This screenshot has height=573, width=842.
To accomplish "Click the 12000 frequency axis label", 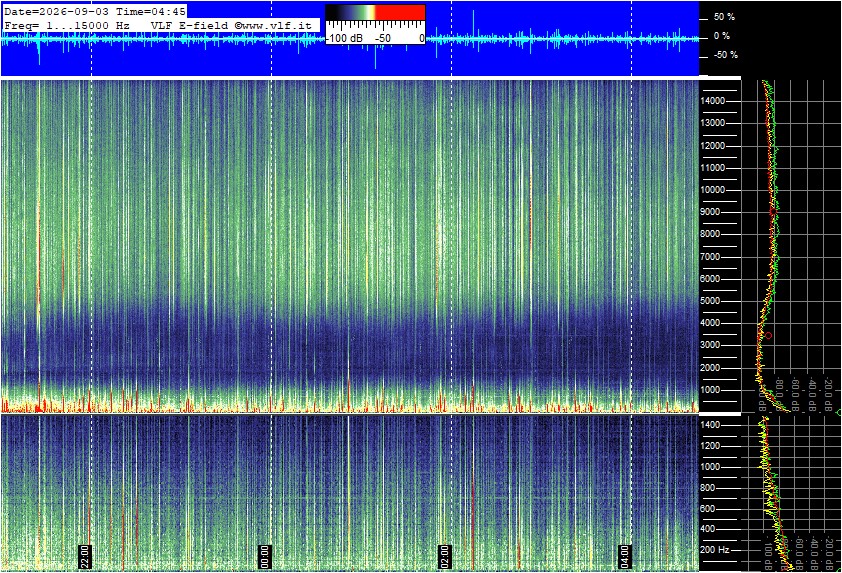I will point(713,146).
